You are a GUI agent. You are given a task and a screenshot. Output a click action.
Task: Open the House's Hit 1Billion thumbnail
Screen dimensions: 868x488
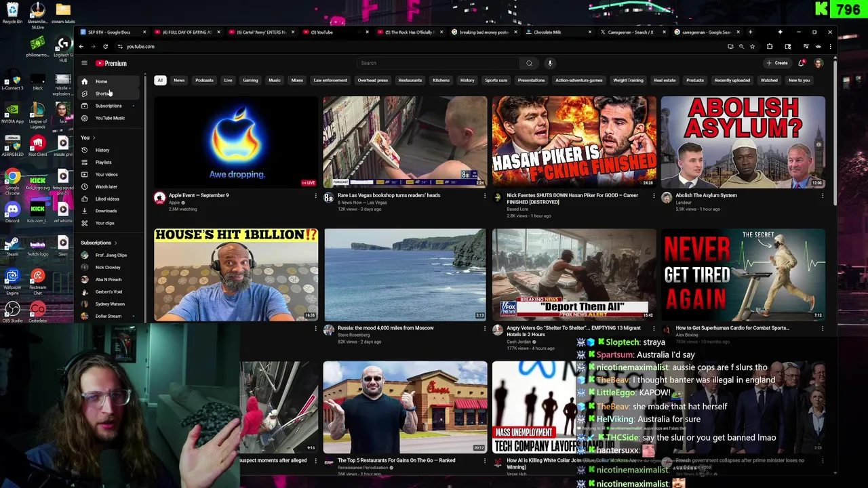(x=236, y=274)
